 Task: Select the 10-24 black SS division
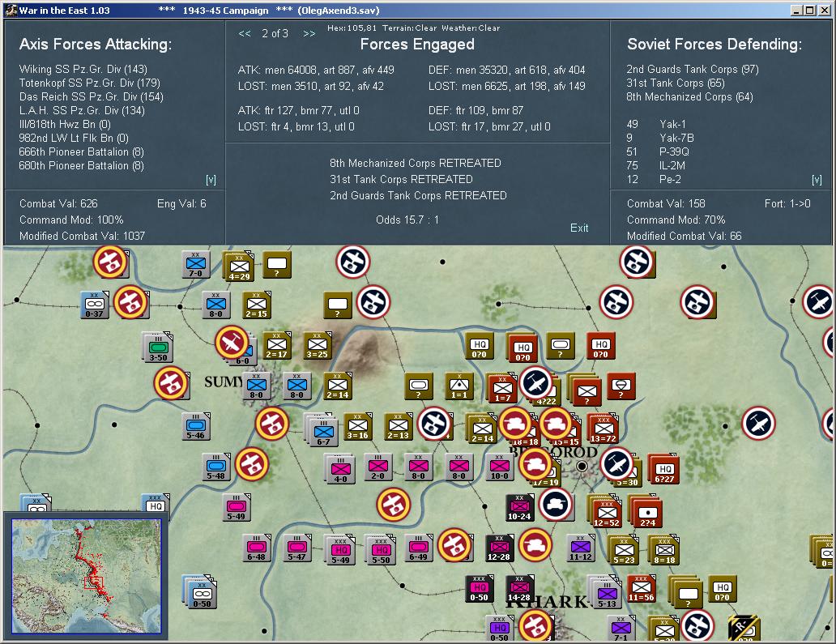pos(519,508)
